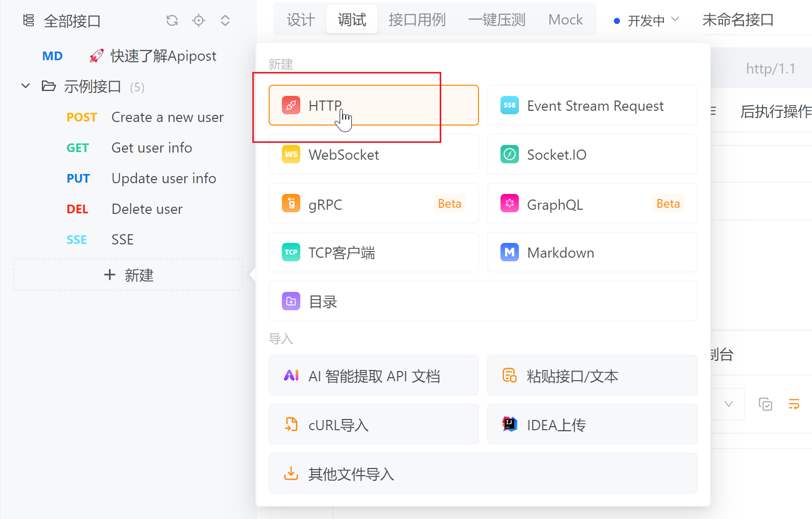
Task: Click the 全部接口 list icon
Action: (x=29, y=20)
